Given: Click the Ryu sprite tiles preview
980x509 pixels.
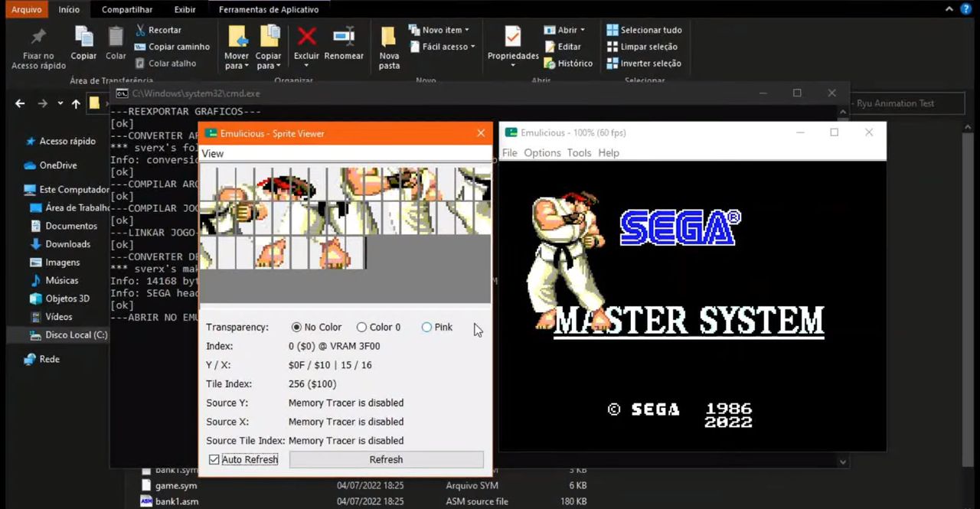Looking at the screenshot, I should [x=345, y=218].
